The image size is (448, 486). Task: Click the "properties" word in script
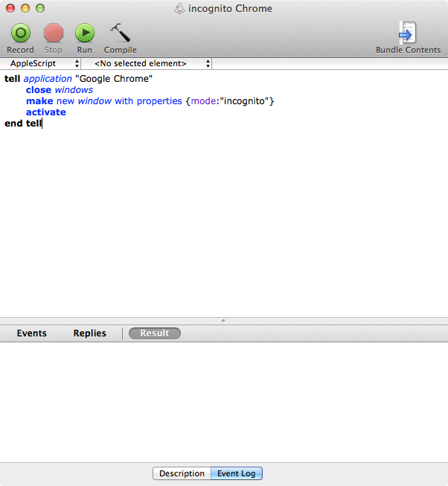159,101
